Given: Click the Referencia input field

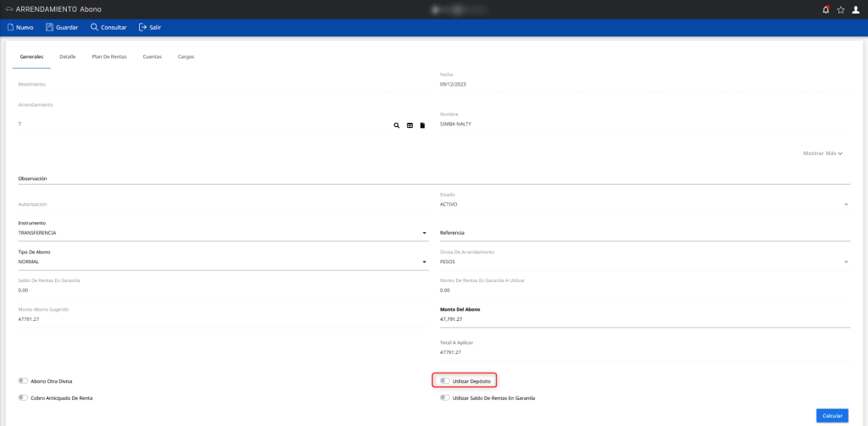Looking at the screenshot, I should 644,232.
